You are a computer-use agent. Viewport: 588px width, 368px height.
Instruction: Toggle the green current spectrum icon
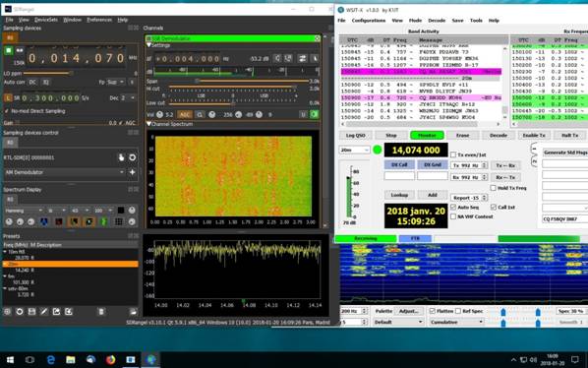point(104,221)
